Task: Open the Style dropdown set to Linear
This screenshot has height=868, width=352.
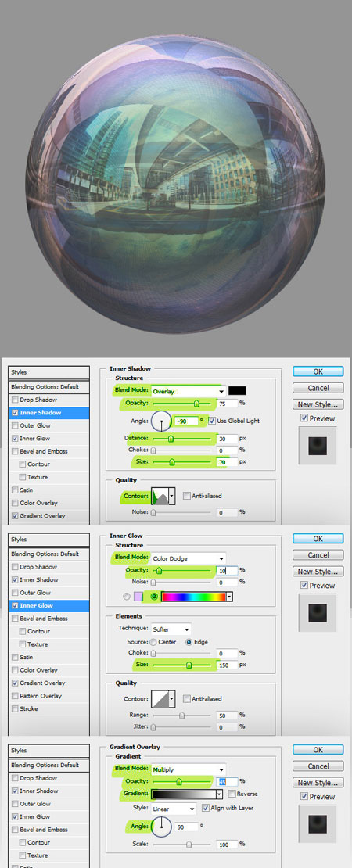Action: pos(174,809)
